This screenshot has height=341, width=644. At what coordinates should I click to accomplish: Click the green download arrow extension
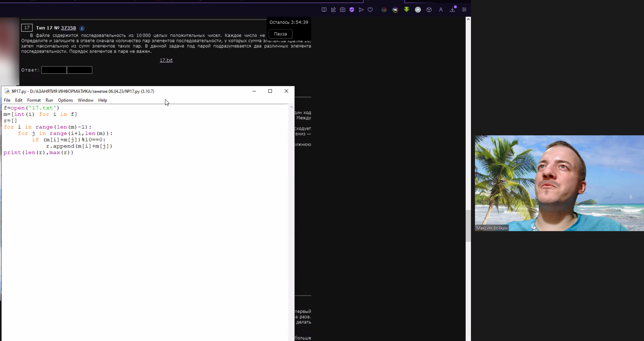pos(406,10)
